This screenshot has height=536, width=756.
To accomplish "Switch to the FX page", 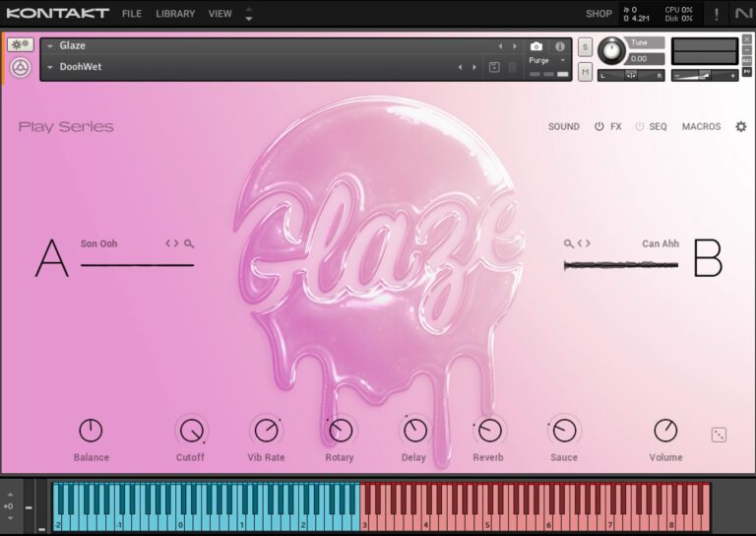I will tap(615, 126).
